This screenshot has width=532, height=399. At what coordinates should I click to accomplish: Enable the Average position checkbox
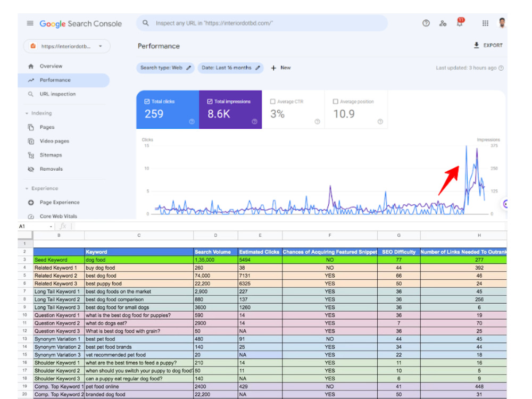pyautogui.click(x=335, y=102)
